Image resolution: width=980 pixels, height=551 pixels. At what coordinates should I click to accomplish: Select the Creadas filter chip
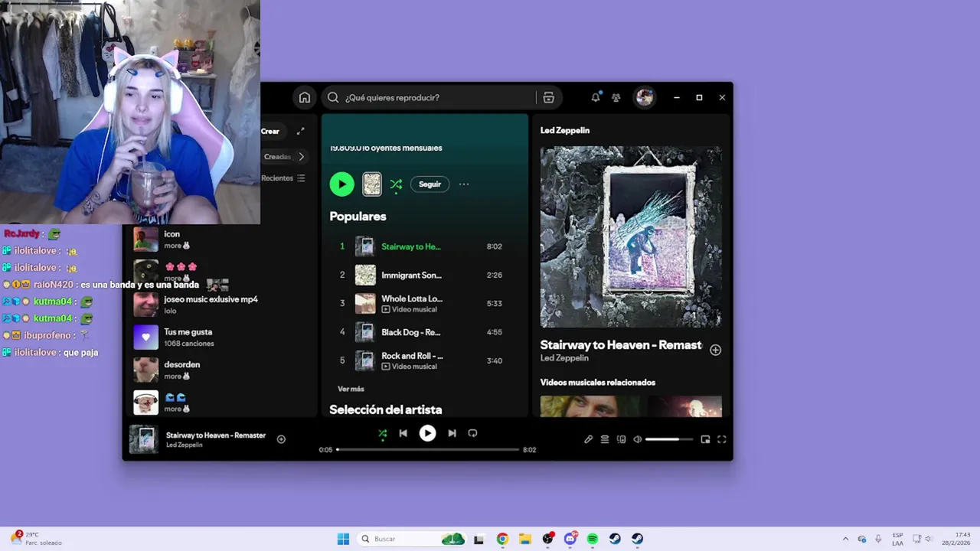(276, 156)
